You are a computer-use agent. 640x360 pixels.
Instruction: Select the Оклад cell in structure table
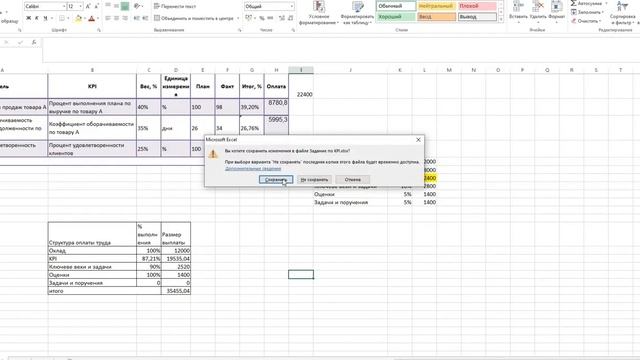(92, 251)
